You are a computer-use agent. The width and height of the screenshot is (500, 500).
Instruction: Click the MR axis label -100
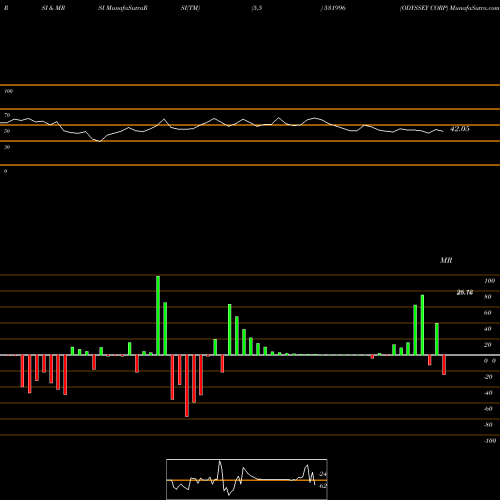pyautogui.click(x=490, y=441)
